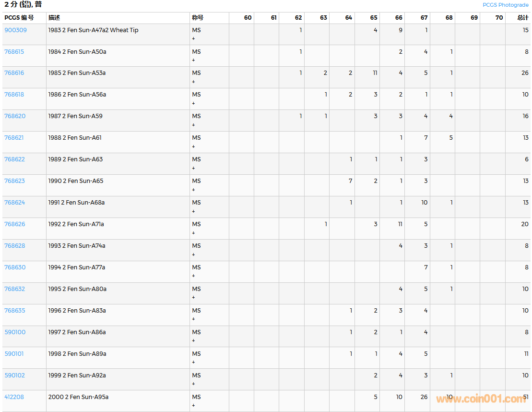Select the 768623 coin number link
The image size is (532, 412).
pos(14,181)
